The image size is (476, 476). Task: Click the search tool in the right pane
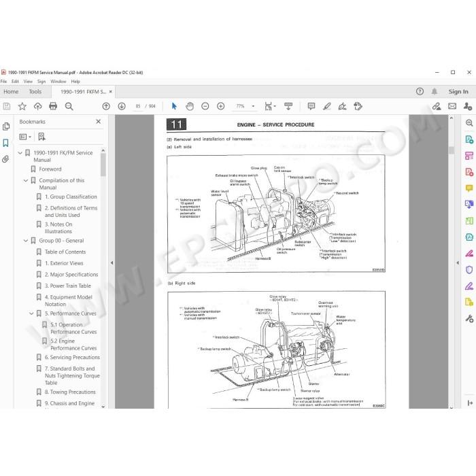coord(469,123)
